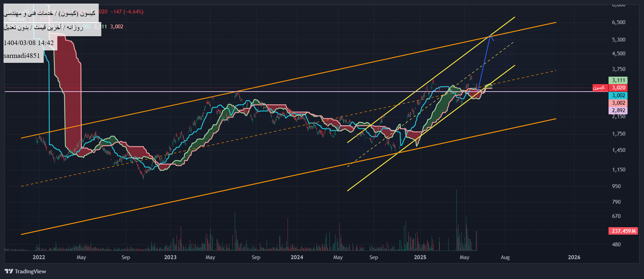Click the red کیسون symbol tag on price axis
The image size is (644, 279).
pos(600,88)
